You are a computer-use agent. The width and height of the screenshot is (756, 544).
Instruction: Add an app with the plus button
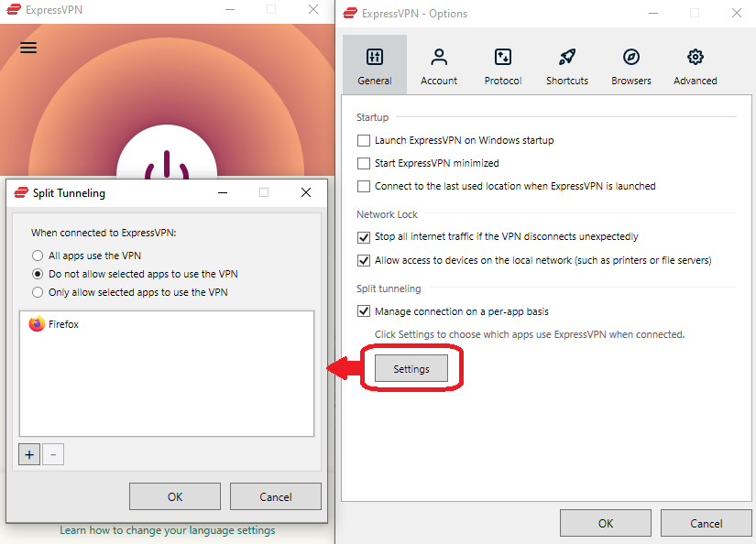coord(29,454)
